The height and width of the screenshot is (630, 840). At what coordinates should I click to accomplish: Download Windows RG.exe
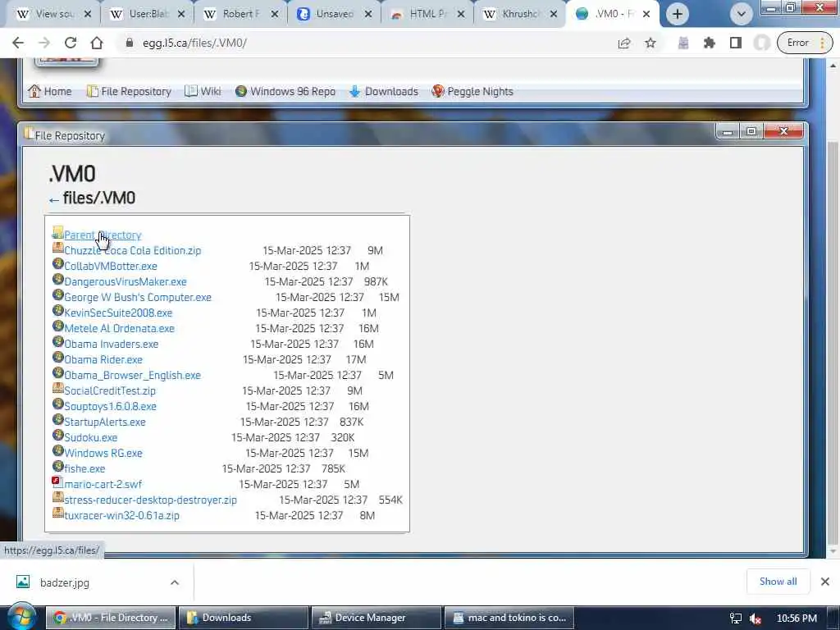click(103, 453)
